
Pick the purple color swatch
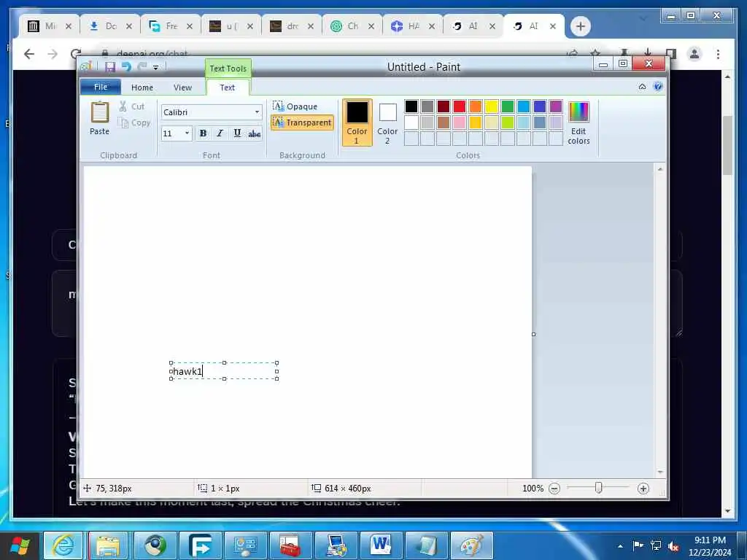click(x=555, y=106)
